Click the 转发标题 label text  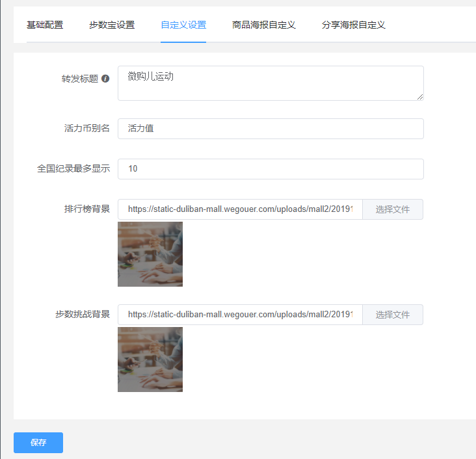(x=80, y=79)
